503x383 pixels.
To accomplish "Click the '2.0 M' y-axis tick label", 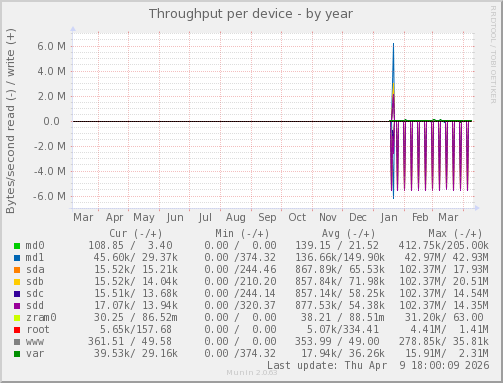I will 51,96.
